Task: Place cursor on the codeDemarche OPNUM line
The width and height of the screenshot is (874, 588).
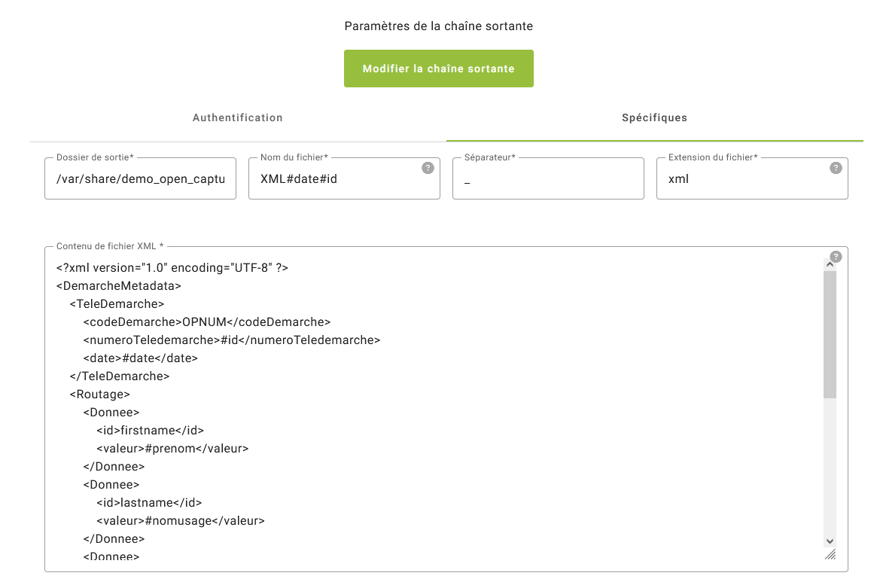Action: coord(207,322)
